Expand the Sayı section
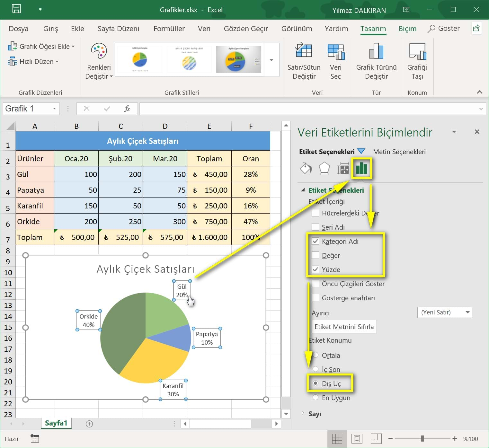Image resolution: width=489 pixels, height=448 pixels. click(x=303, y=413)
